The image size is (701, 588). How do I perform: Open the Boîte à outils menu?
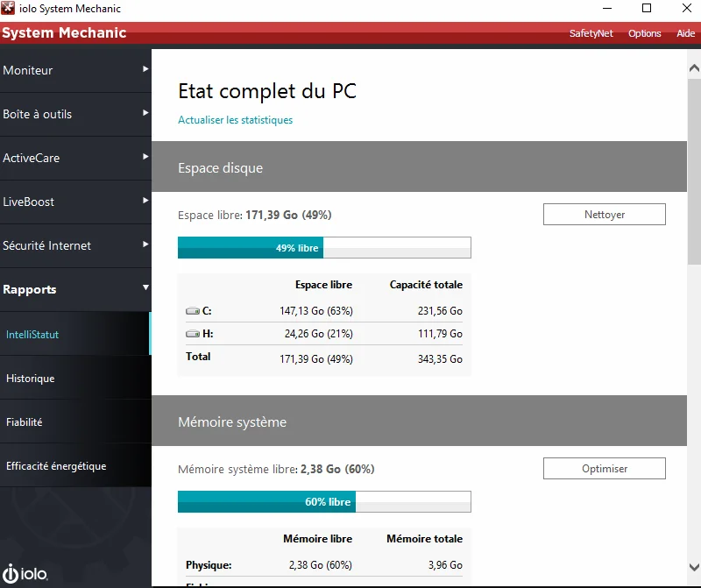(x=75, y=115)
